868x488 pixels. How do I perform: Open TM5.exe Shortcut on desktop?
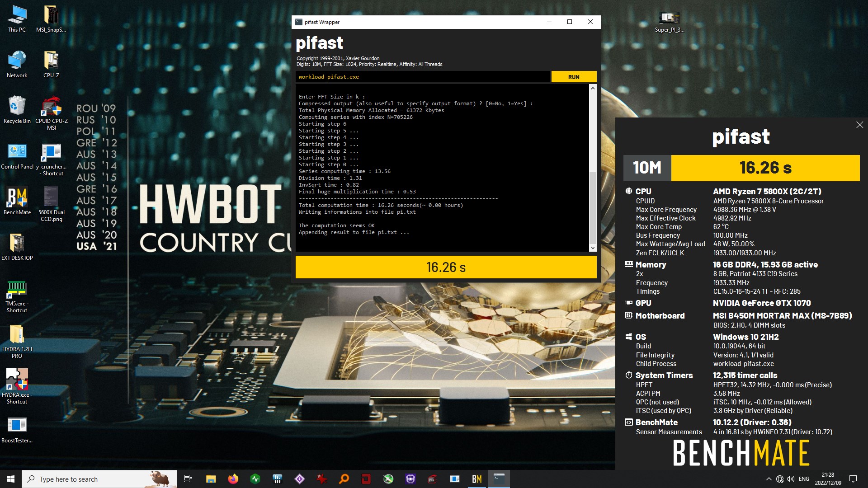[x=17, y=296]
